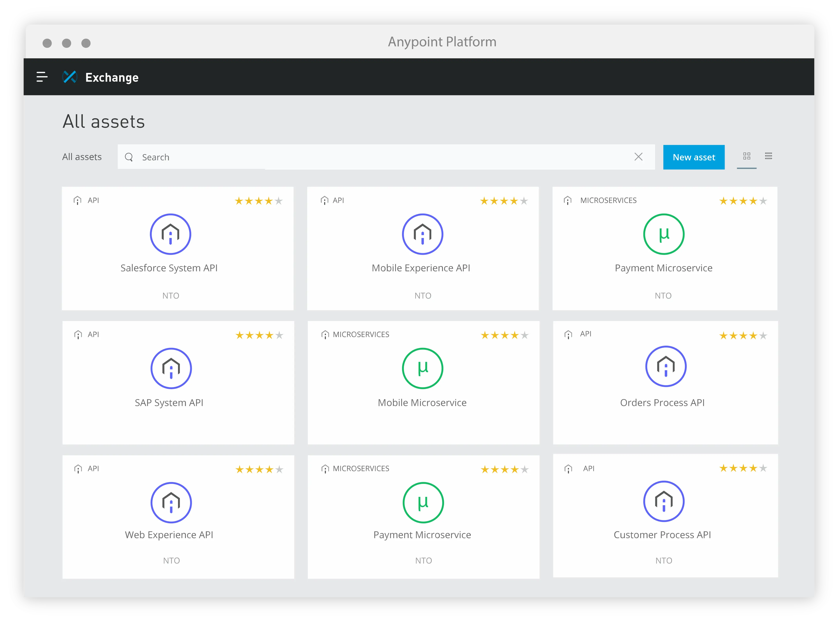Image resolution: width=840 pixels, height=624 pixels.
Task: Click type icon on SAP System API card
Action: [x=78, y=335]
